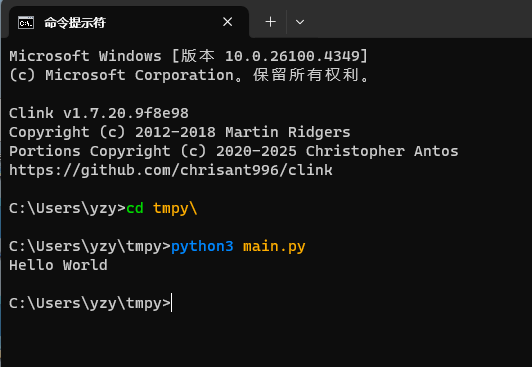Click the Clink v1.7.20.9f8e98 version line
This screenshot has width=532, height=367.
(x=99, y=113)
